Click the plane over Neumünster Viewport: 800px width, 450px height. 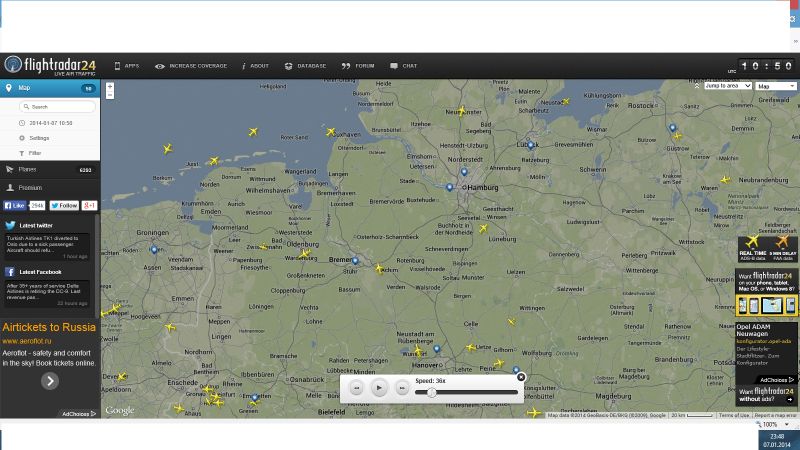[x=462, y=111]
